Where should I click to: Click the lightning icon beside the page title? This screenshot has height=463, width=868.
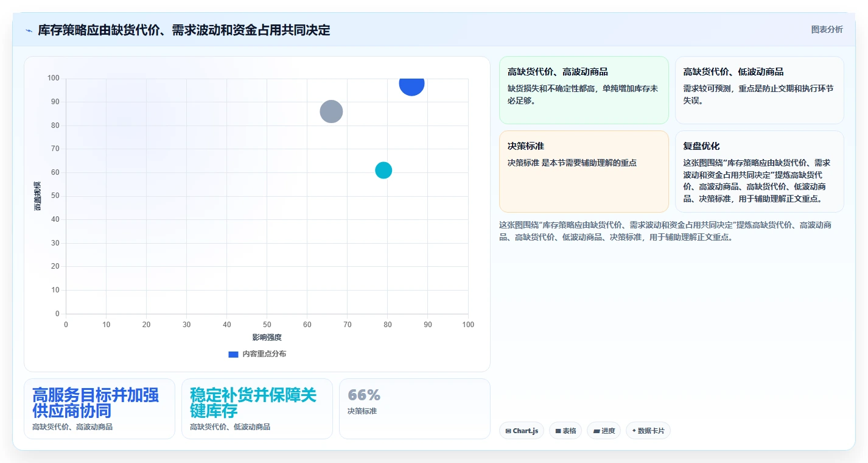click(29, 30)
